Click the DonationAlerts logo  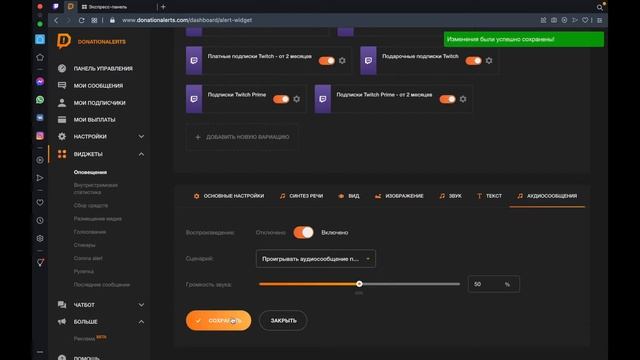[x=91, y=41]
